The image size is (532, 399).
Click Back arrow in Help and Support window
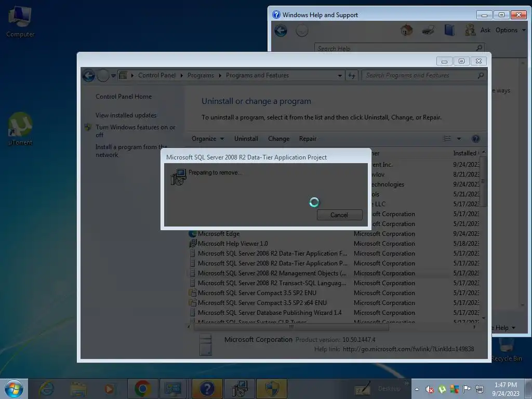tap(281, 31)
